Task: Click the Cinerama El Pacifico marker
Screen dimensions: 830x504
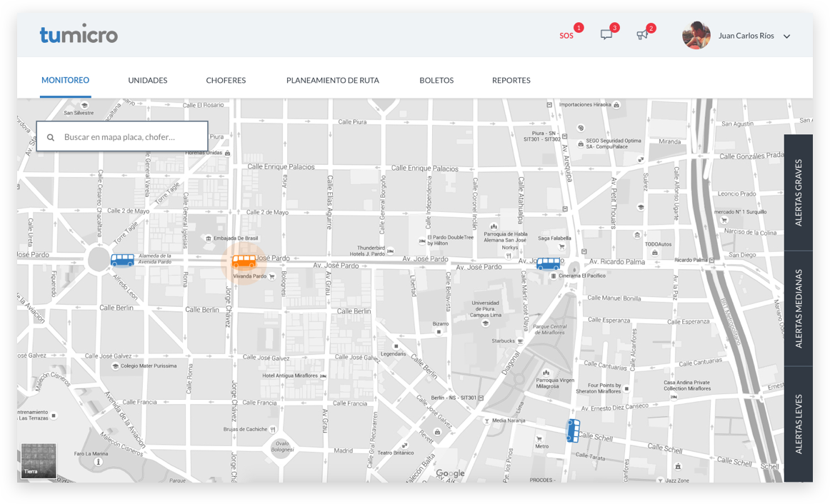Action: 554,276
